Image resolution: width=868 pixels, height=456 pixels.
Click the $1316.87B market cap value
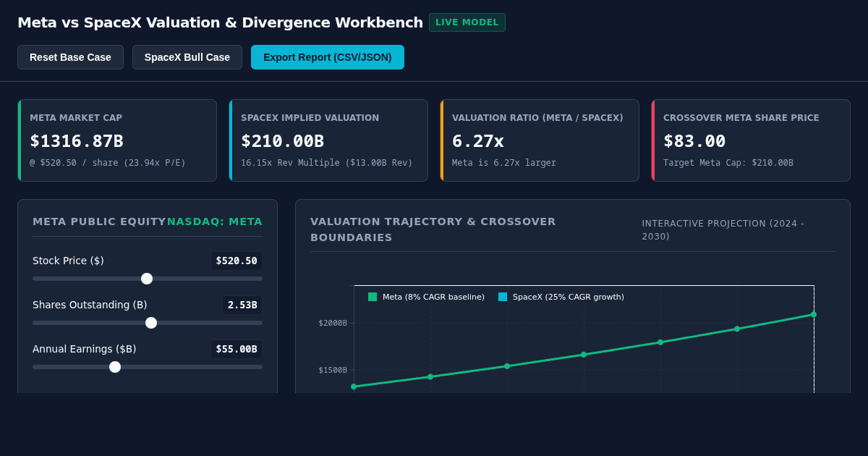[x=77, y=141]
